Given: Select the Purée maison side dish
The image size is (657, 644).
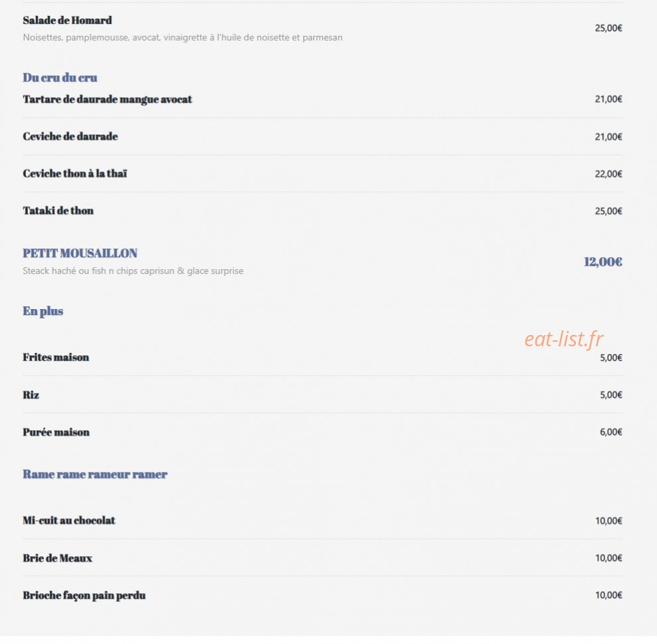Looking at the screenshot, I should (x=56, y=432).
